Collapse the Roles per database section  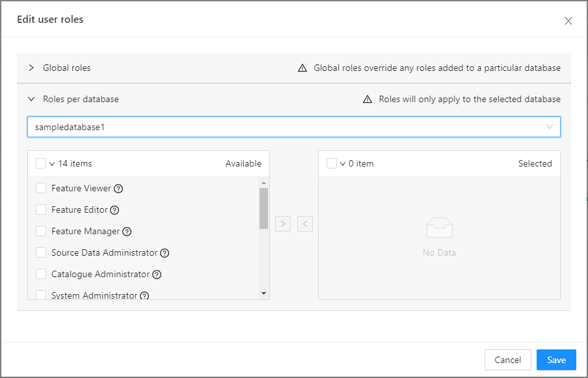(x=31, y=100)
